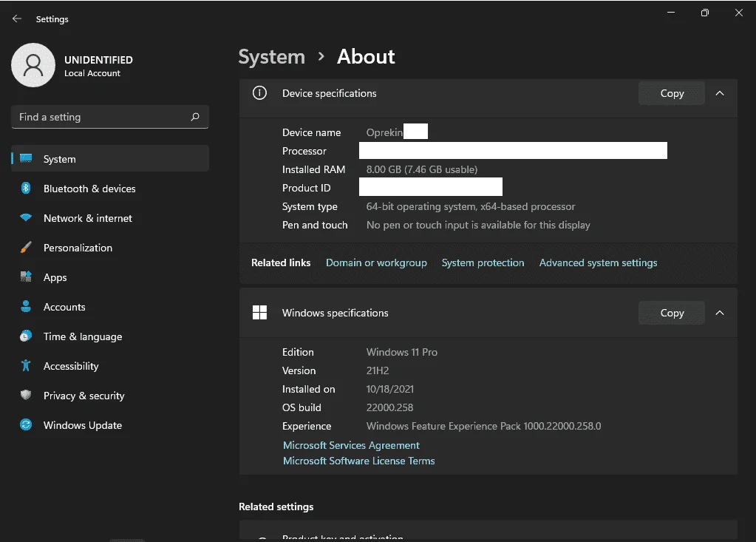Select the No pen or touch input text
Viewport: 756px width, 542px height.
478,225
